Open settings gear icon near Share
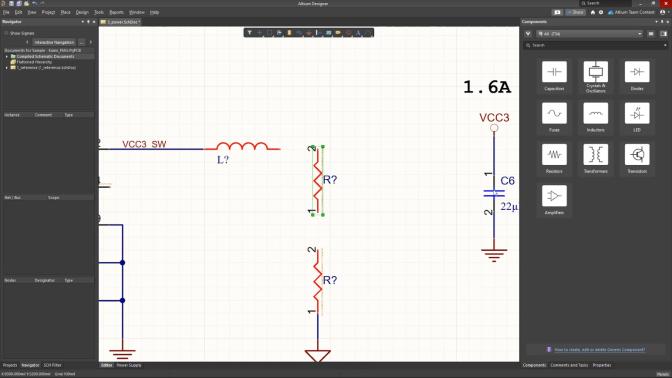 pos(601,12)
